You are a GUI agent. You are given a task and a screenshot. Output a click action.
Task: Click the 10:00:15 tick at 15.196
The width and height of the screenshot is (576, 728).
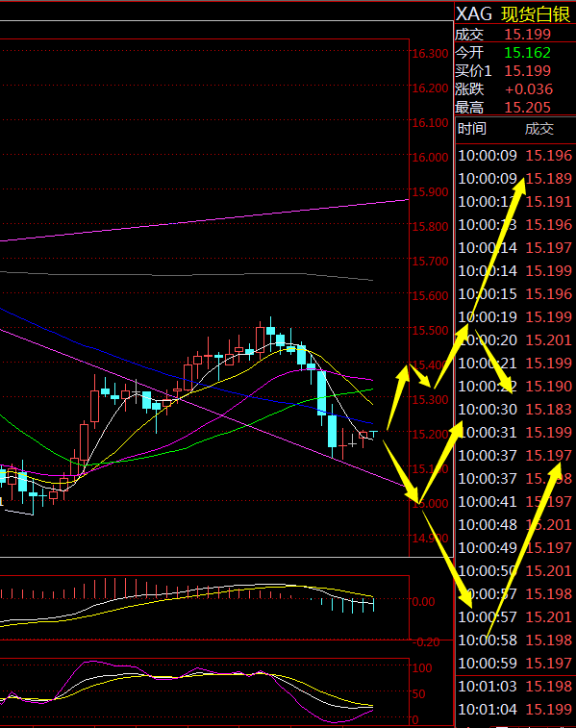(x=515, y=294)
